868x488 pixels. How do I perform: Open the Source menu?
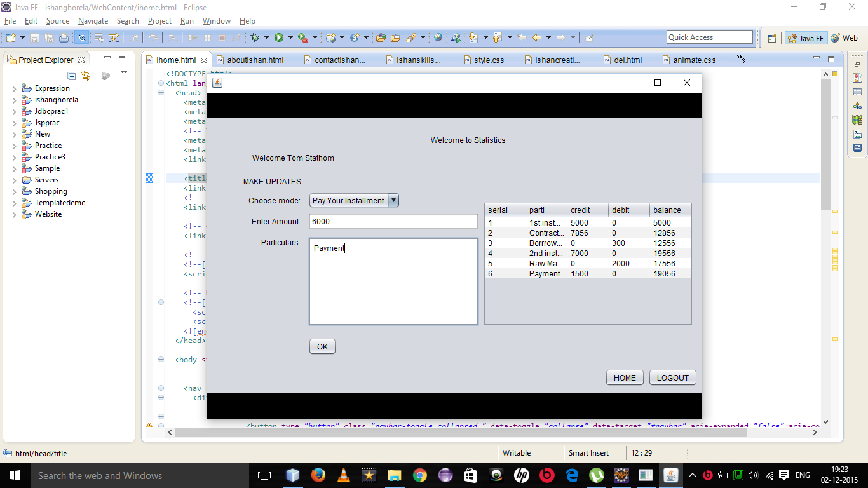click(58, 21)
